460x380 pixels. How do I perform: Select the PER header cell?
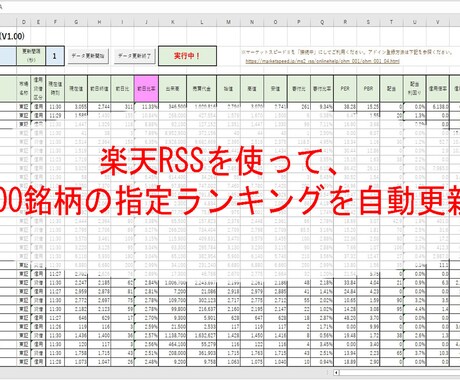345,89
